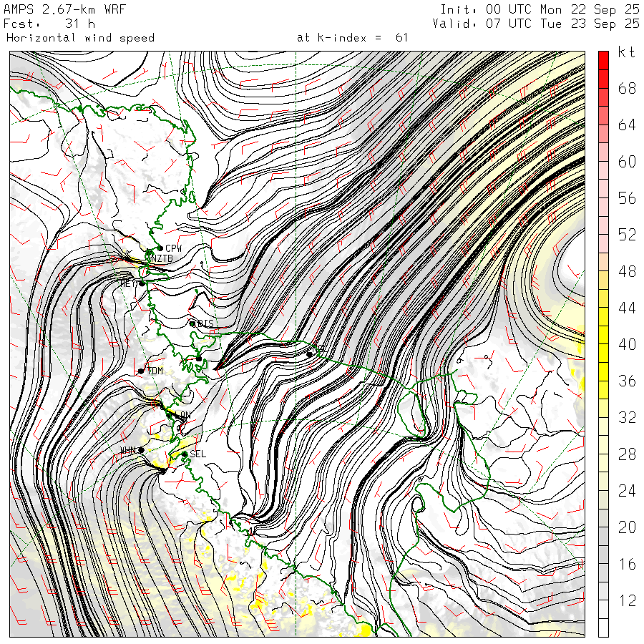Click the 68 value on the color scale
644x644 pixels.
(x=627, y=88)
